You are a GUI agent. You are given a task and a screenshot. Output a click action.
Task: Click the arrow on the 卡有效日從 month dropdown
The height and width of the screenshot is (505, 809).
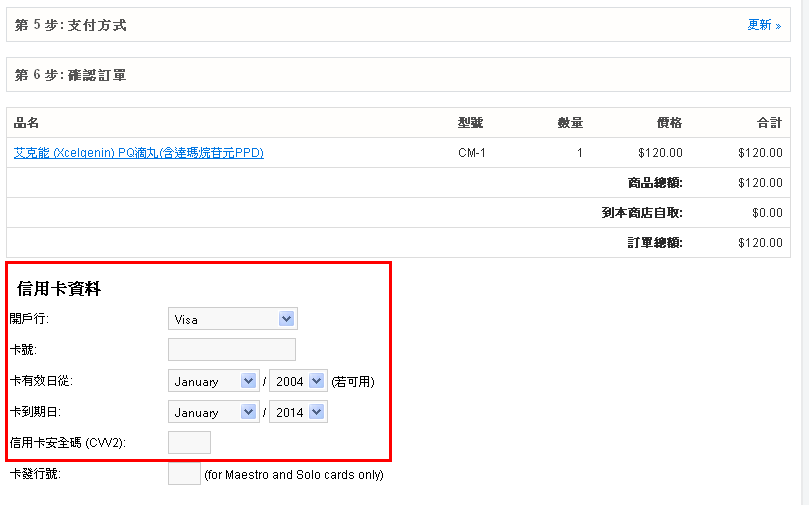(x=248, y=381)
